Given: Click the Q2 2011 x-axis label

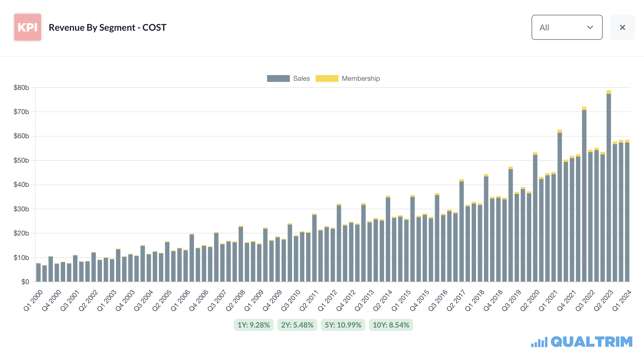Looking at the screenshot, I should [309, 300].
